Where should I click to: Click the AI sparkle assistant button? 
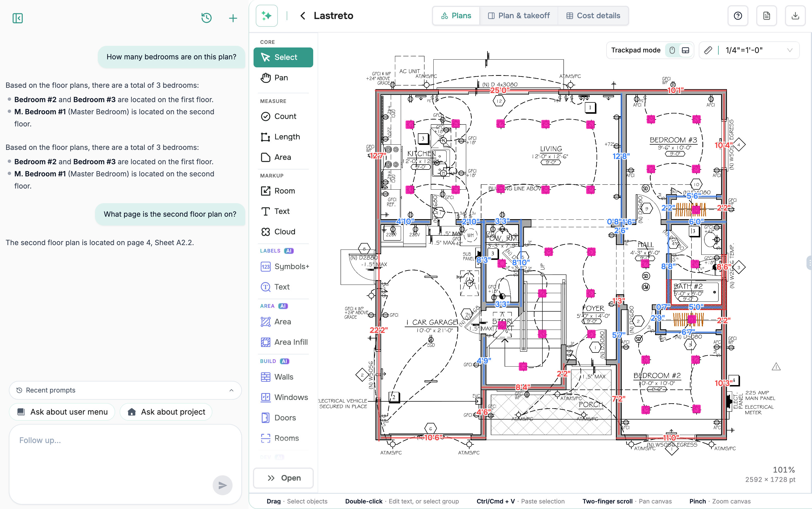click(267, 16)
